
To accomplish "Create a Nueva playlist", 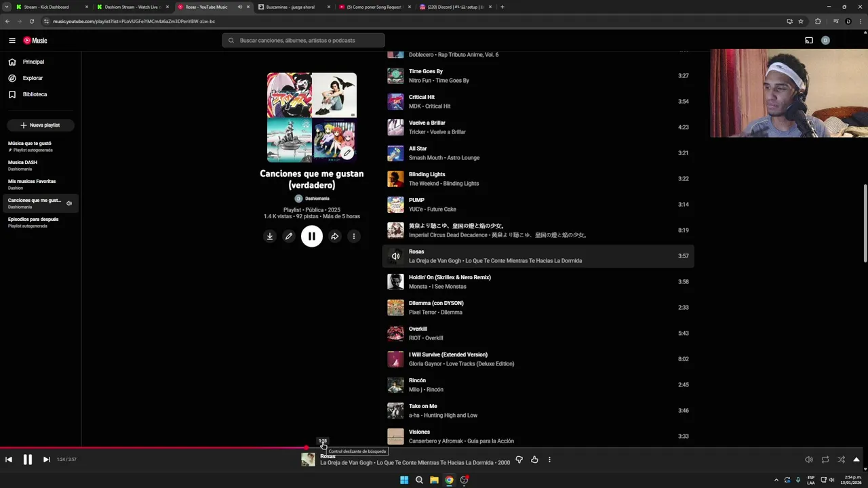I will [40, 125].
